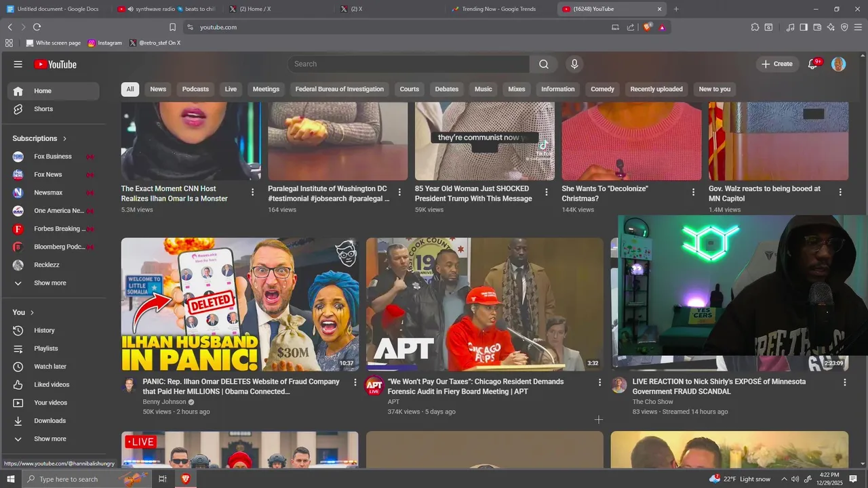This screenshot has height=488, width=868.
Task: Open Brave Leo AI sparkle icon
Action: click(831, 27)
